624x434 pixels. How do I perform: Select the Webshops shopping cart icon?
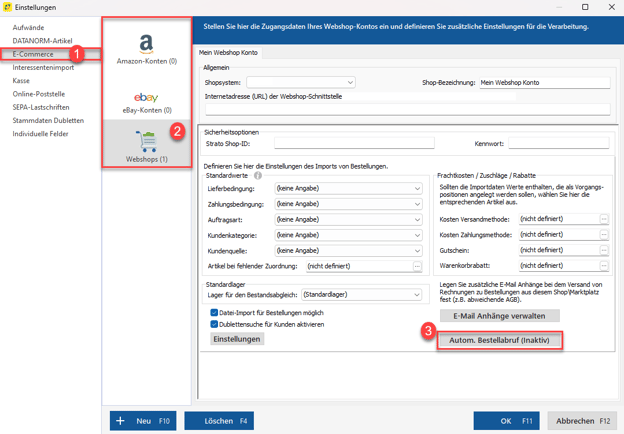tap(146, 141)
